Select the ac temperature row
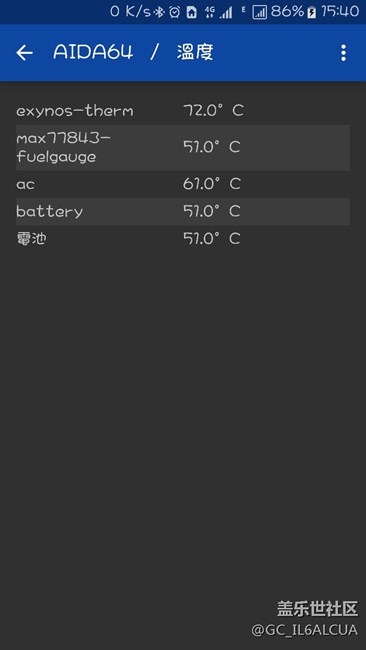 (x=183, y=184)
